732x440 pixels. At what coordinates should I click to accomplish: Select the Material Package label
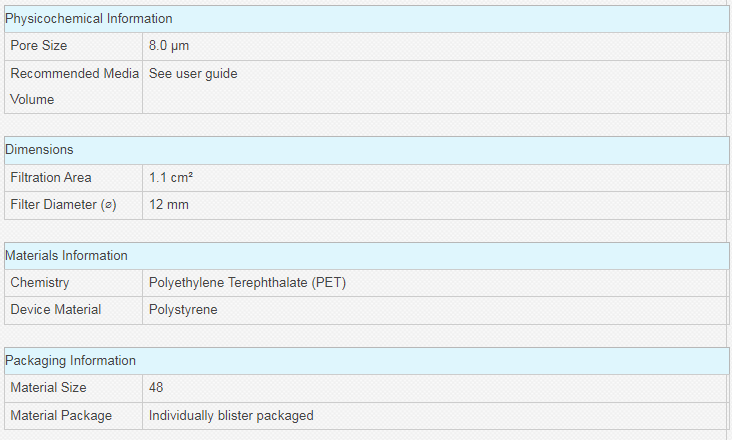point(61,416)
